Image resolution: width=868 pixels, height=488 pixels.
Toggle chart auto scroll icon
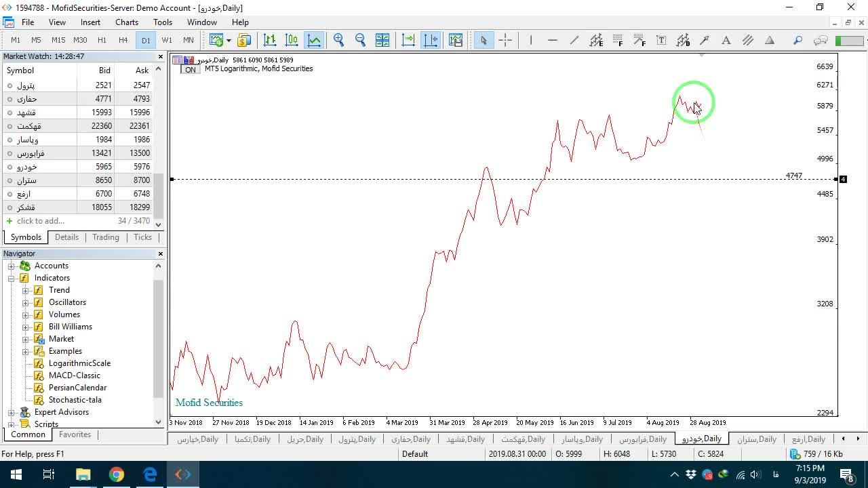[x=408, y=40]
